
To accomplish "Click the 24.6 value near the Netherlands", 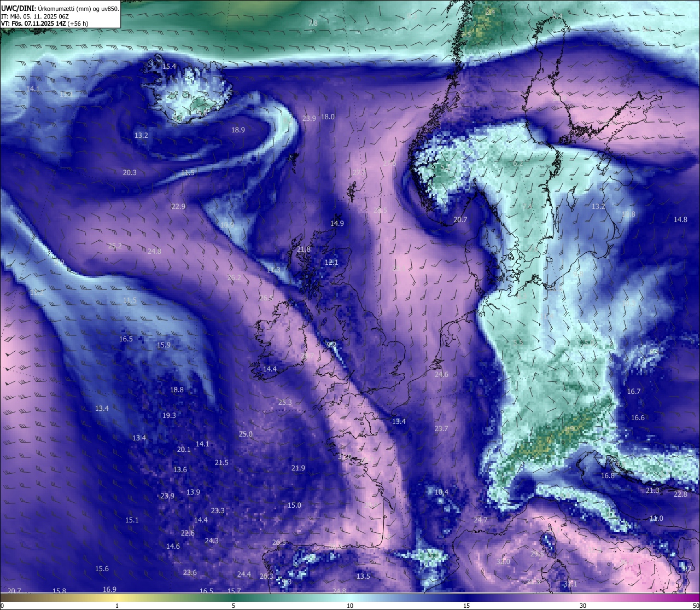I will click(x=441, y=375).
